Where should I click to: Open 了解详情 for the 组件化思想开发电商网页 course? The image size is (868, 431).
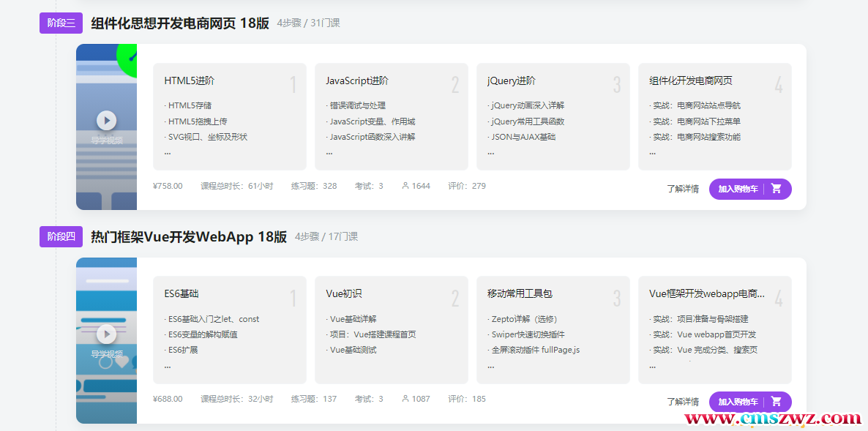[682, 189]
